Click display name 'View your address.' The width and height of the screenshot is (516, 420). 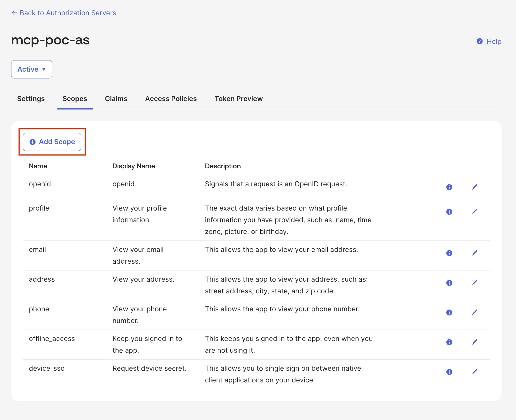pos(143,279)
